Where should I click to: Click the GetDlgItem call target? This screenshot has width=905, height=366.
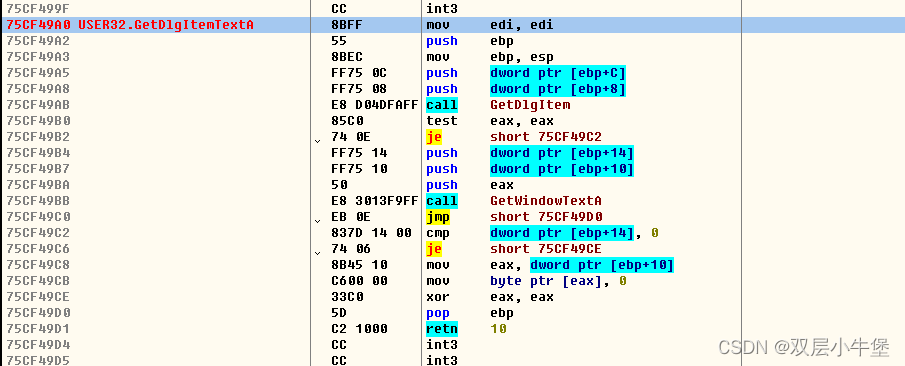click(x=530, y=105)
